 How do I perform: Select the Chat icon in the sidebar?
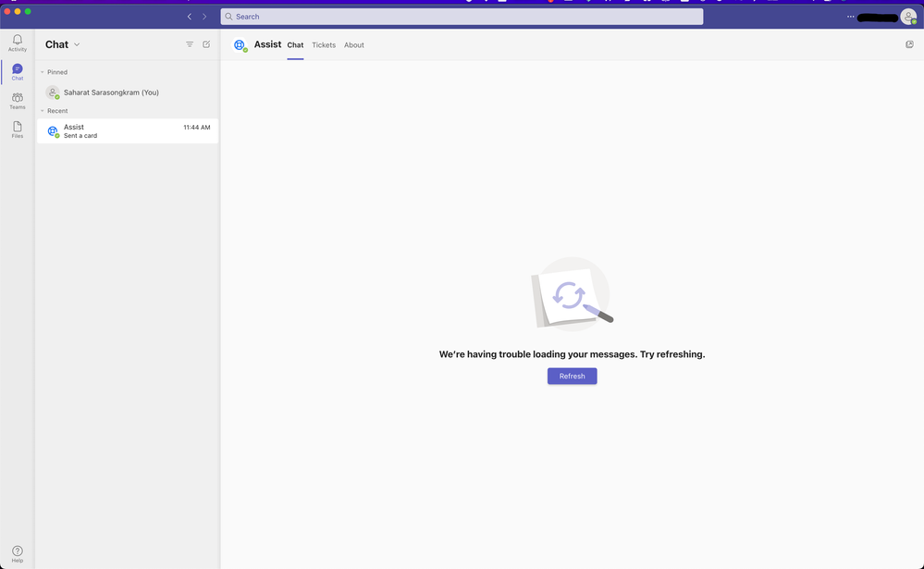point(17,72)
